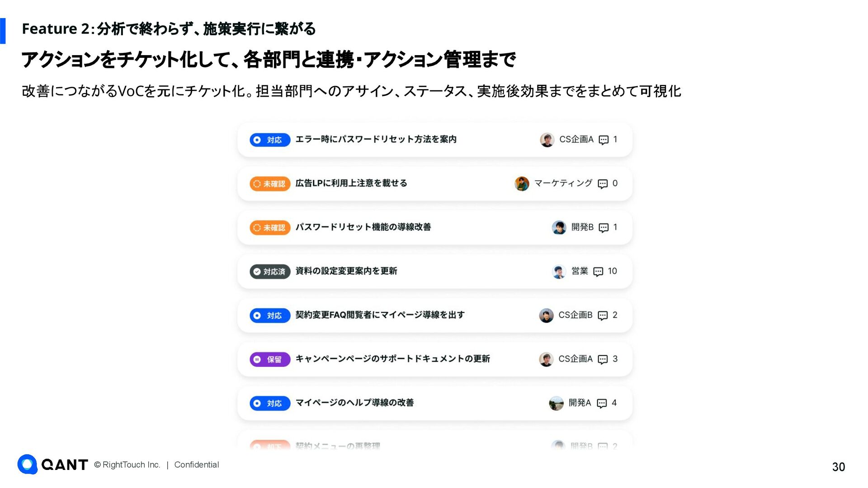
Task: Click the avatar next to 開発A
Action: [556, 403]
